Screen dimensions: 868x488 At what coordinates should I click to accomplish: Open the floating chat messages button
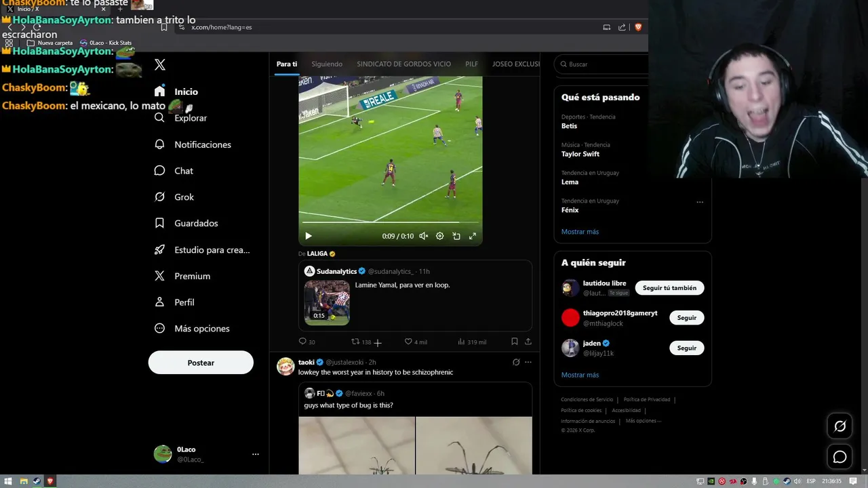point(840,457)
